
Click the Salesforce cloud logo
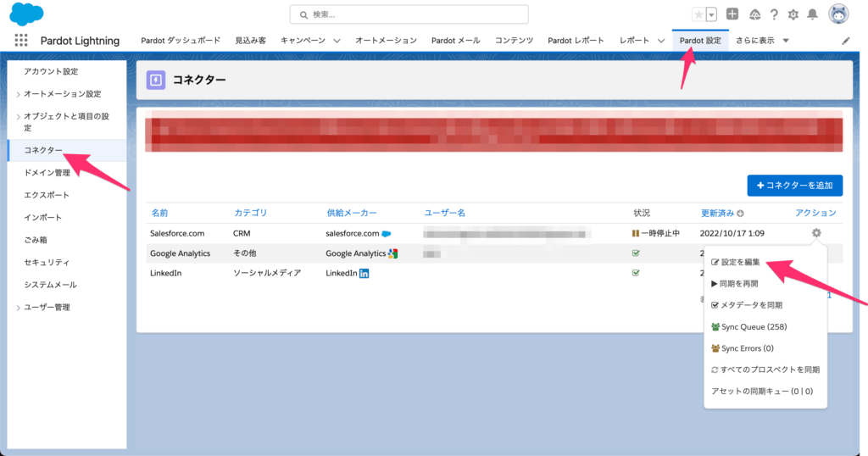tap(26, 14)
